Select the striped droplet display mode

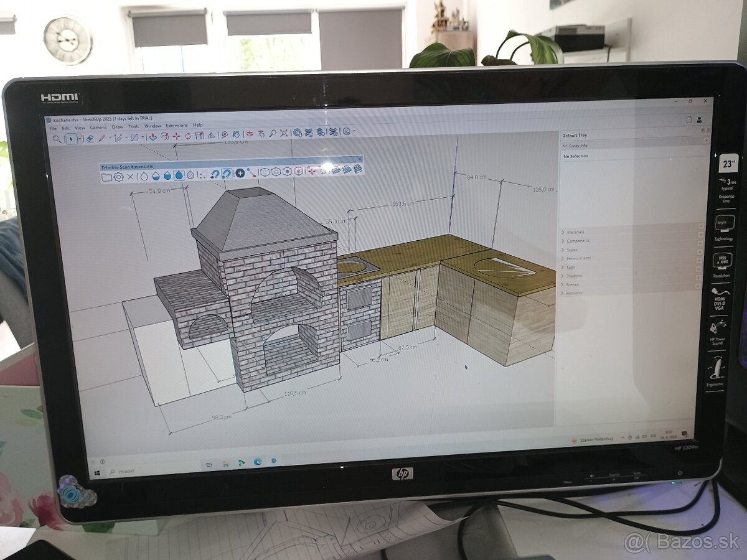click(x=190, y=175)
